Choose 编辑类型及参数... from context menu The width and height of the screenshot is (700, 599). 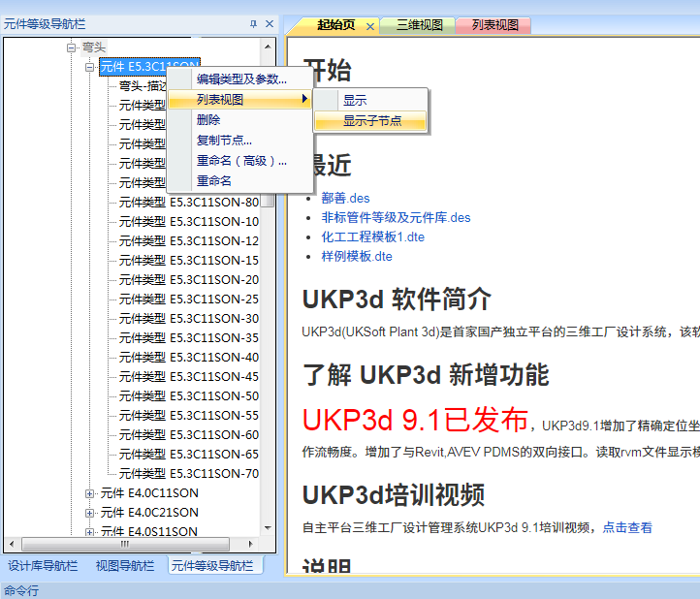[239, 79]
